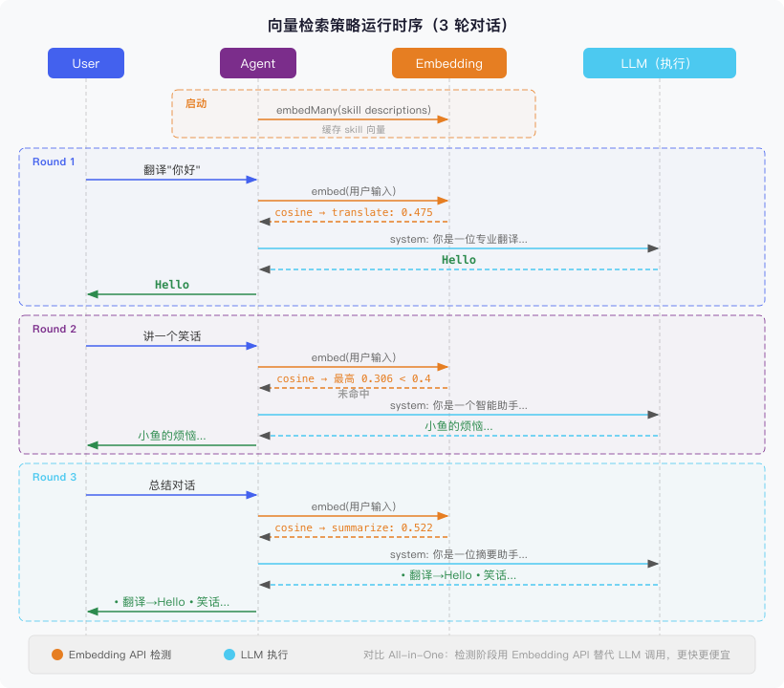
Task: Select the blue User actor header
Action: (85, 63)
